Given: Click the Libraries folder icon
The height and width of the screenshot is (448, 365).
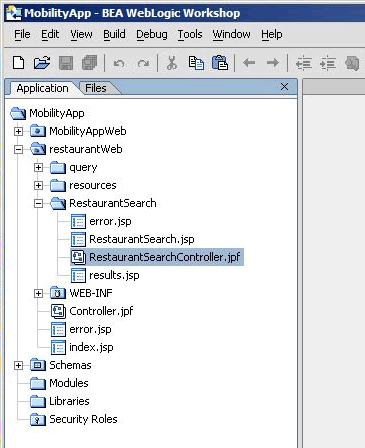Looking at the screenshot, I should [x=38, y=401].
